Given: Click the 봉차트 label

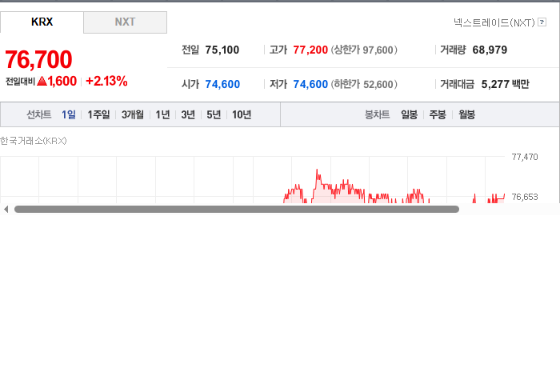Looking at the screenshot, I should [x=377, y=114].
